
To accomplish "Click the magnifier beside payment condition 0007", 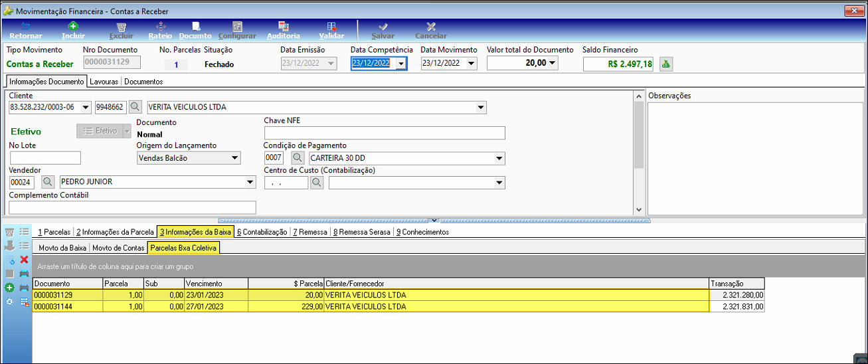I will [x=298, y=157].
